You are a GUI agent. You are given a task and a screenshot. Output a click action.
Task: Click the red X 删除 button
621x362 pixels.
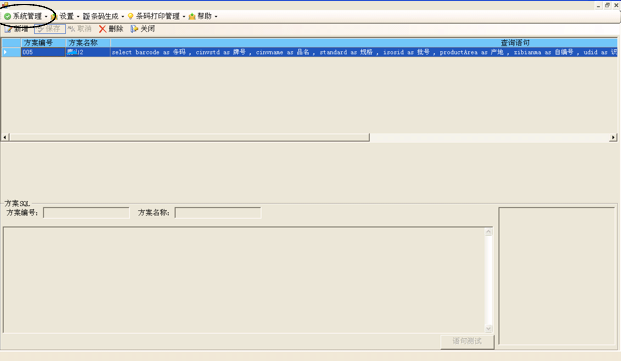[x=111, y=29]
